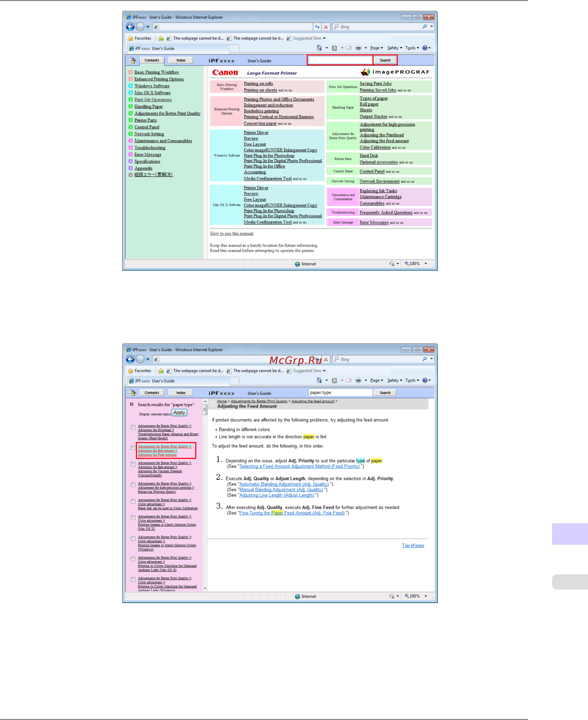Click the blue Help icon in the Canon home page window
The image size is (588, 720).
(x=425, y=48)
